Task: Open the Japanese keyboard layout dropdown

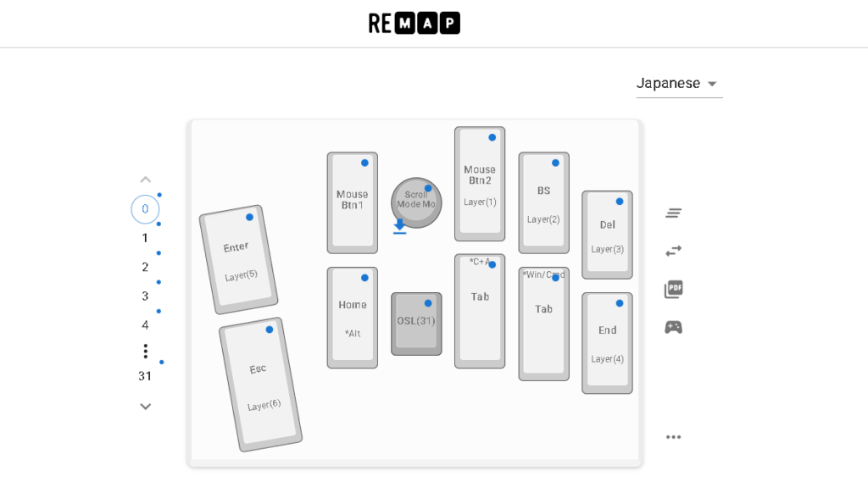Action: click(x=678, y=83)
